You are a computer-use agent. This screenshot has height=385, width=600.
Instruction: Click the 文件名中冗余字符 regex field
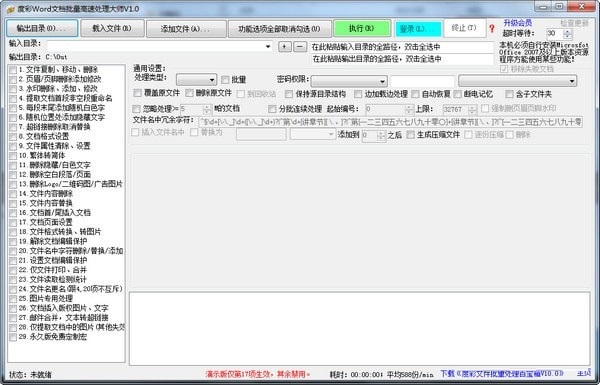point(390,122)
